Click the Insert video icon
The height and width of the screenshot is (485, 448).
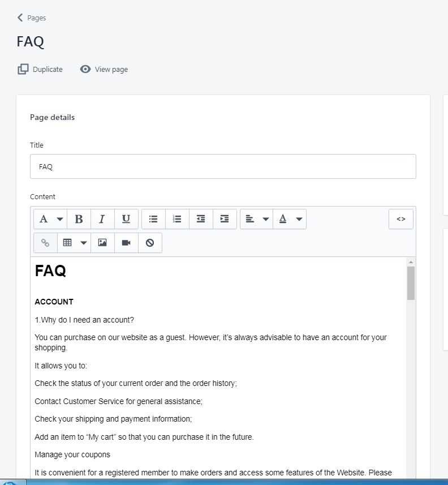(126, 243)
